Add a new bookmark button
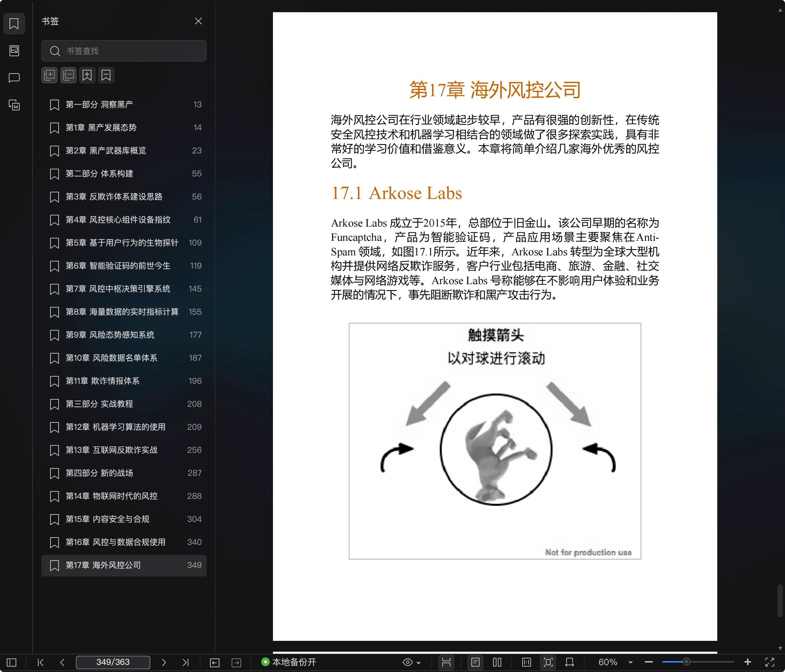Screen dimensions: 785x672 pos(87,75)
